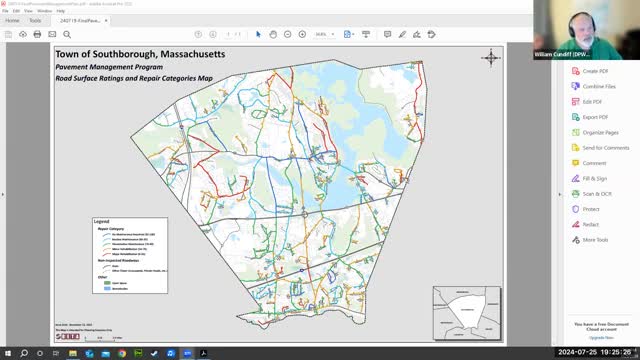640x360 pixels.
Task: Open the Comment tool
Action: 589,163
